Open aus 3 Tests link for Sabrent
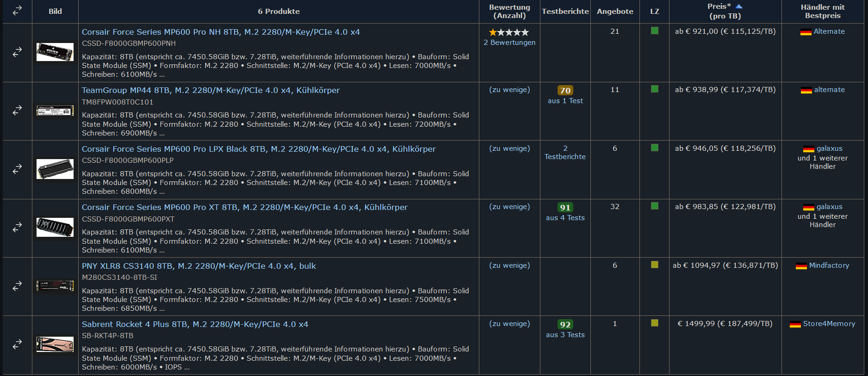The image size is (868, 376). [x=565, y=335]
